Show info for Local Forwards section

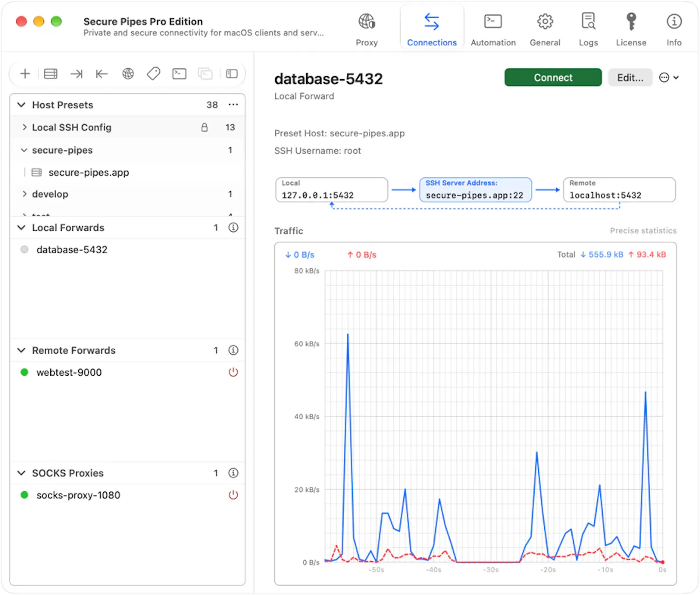[234, 227]
